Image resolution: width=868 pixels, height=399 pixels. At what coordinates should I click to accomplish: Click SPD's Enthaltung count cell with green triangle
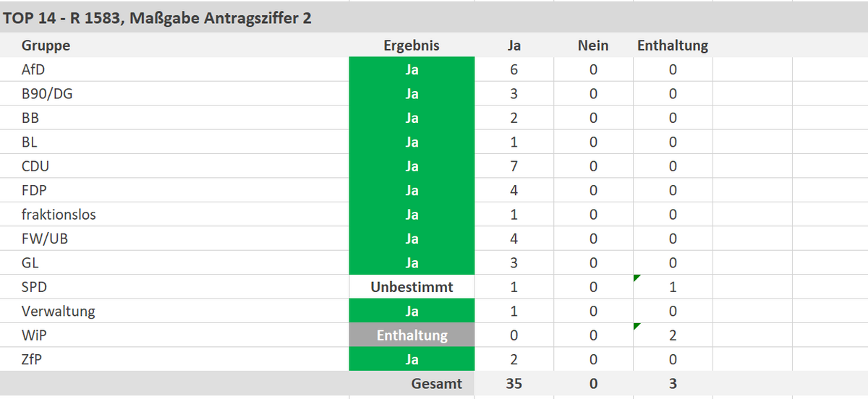click(673, 287)
